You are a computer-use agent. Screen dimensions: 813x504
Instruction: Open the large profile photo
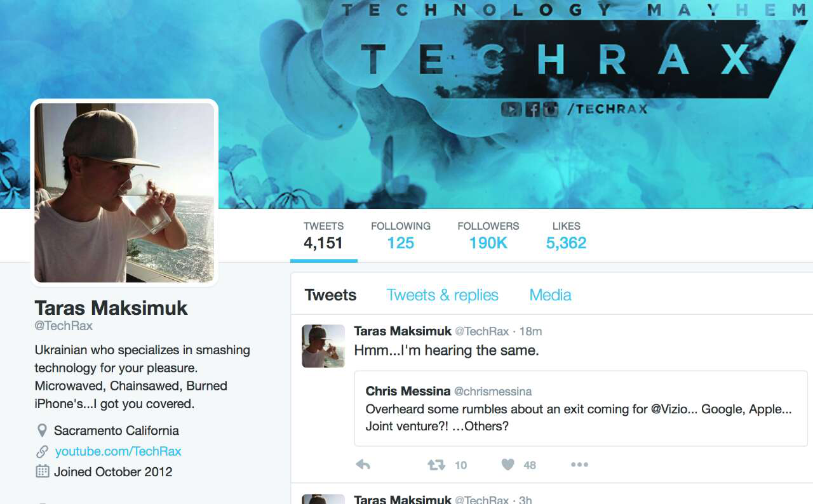tap(124, 193)
